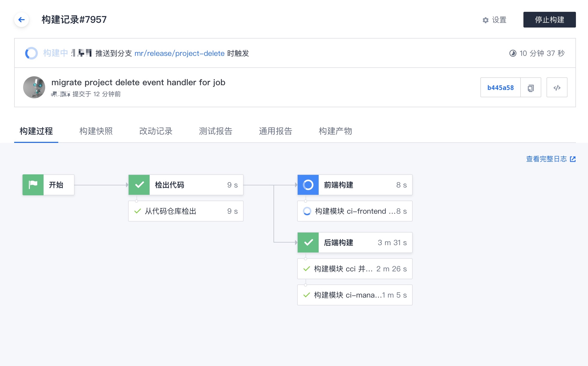This screenshot has height=366, width=588.
Task: Switch to the 构建快照 tab
Action: click(96, 131)
